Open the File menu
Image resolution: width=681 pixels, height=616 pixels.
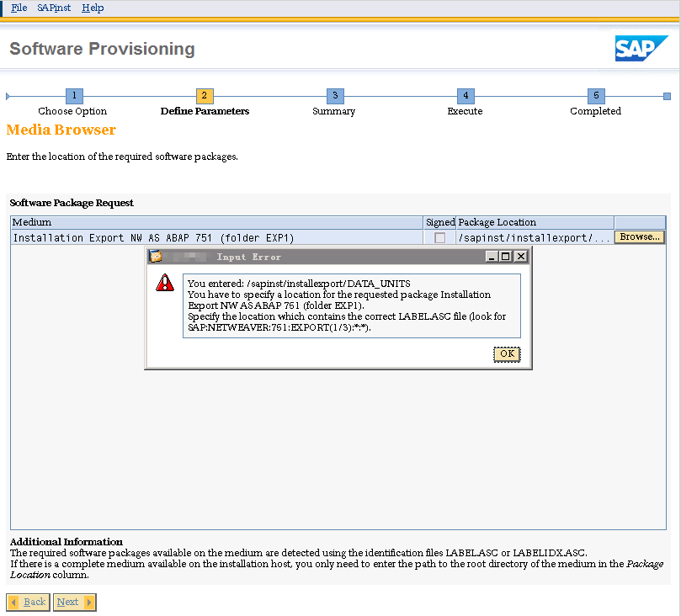click(19, 8)
